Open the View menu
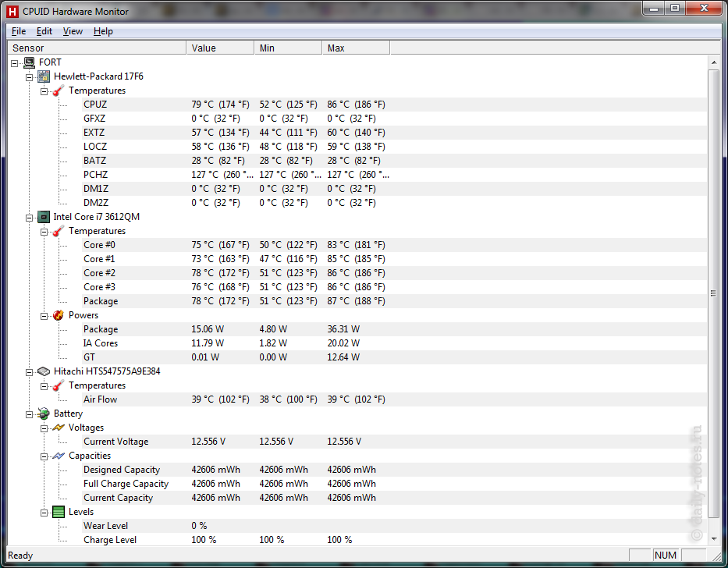 (73, 31)
